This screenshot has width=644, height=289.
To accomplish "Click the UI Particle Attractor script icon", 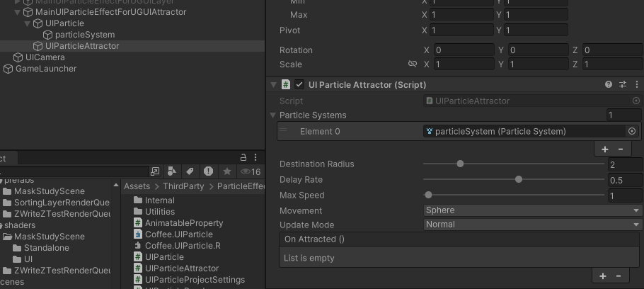I will 286,85.
